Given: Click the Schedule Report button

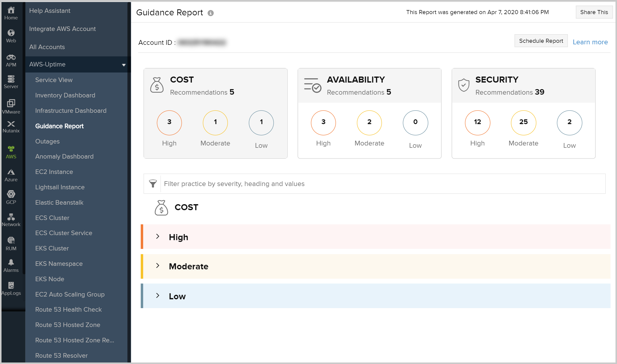Looking at the screenshot, I should 541,41.
